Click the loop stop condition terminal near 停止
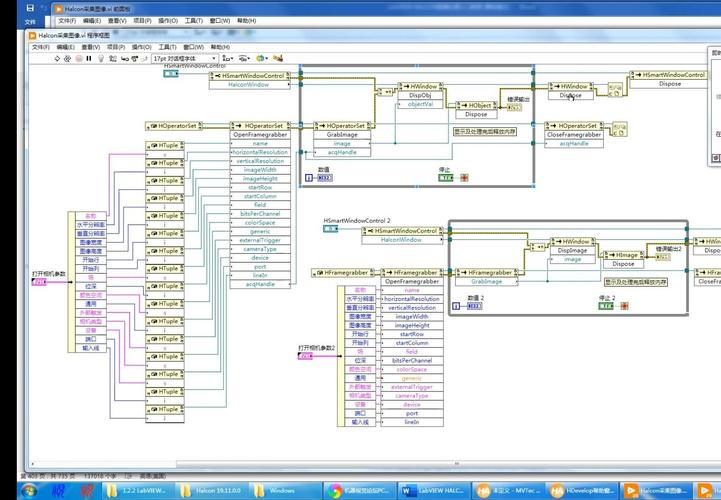 [464, 178]
